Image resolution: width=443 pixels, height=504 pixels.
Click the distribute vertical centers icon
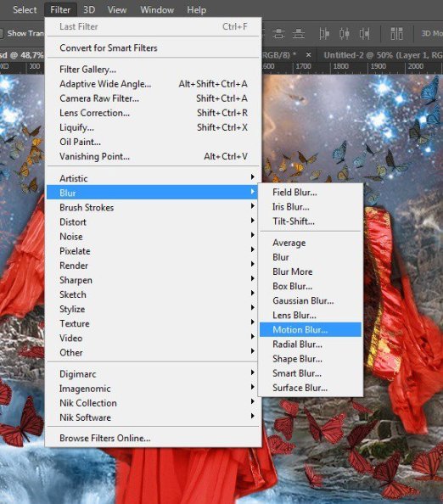278,33
